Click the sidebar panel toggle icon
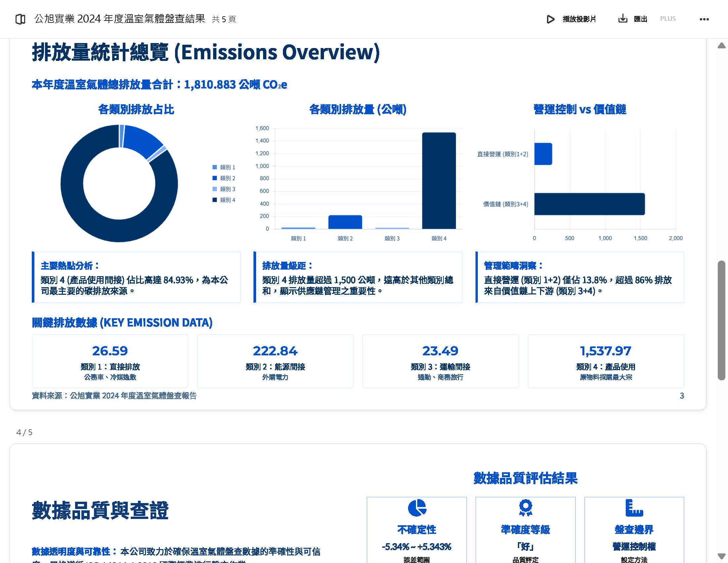The image size is (728, 563). point(20,19)
